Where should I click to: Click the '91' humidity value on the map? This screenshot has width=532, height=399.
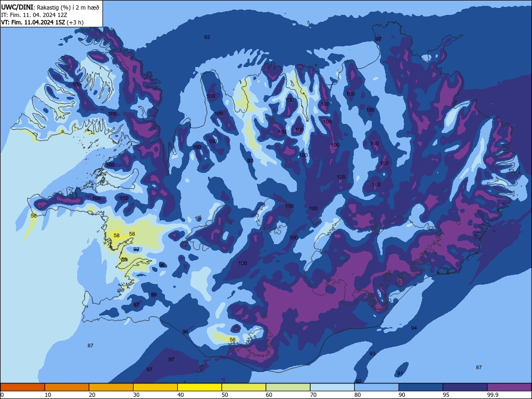[401, 373]
